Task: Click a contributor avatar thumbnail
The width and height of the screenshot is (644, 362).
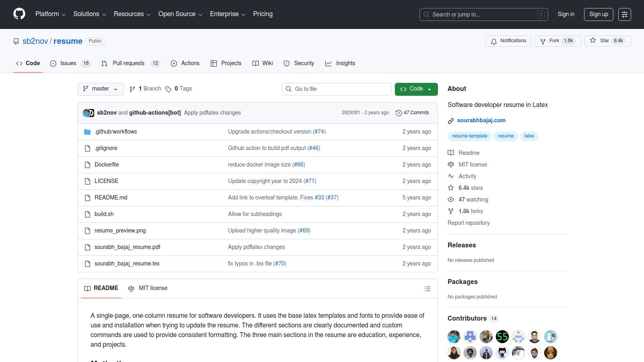Action: pyautogui.click(x=454, y=336)
